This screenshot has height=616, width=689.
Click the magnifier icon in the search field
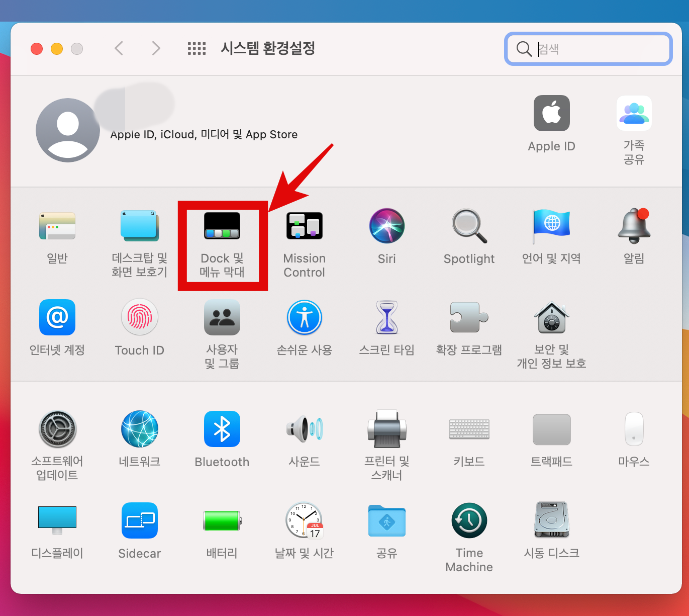click(524, 49)
